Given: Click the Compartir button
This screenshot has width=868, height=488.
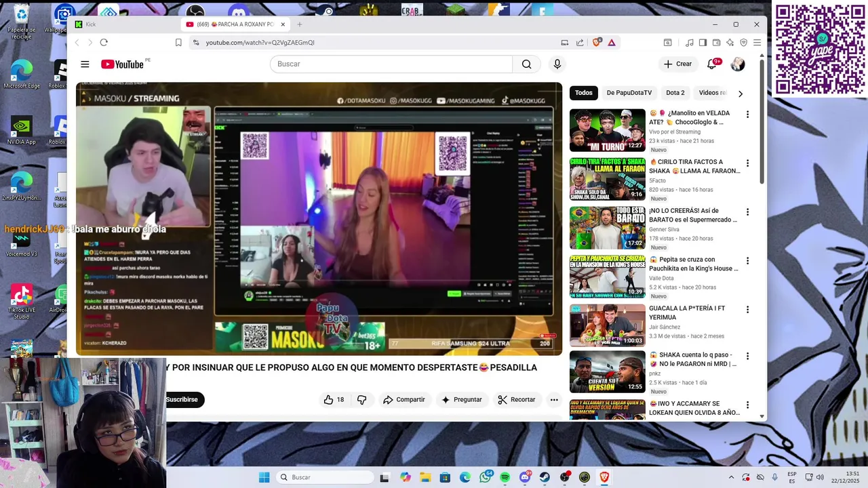Looking at the screenshot, I should click(x=403, y=400).
